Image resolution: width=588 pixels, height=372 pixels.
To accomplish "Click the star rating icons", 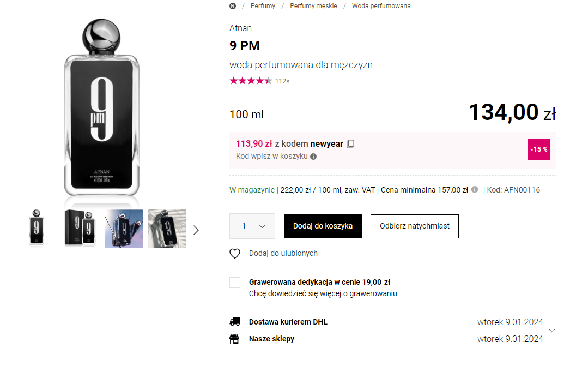I will (x=251, y=81).
